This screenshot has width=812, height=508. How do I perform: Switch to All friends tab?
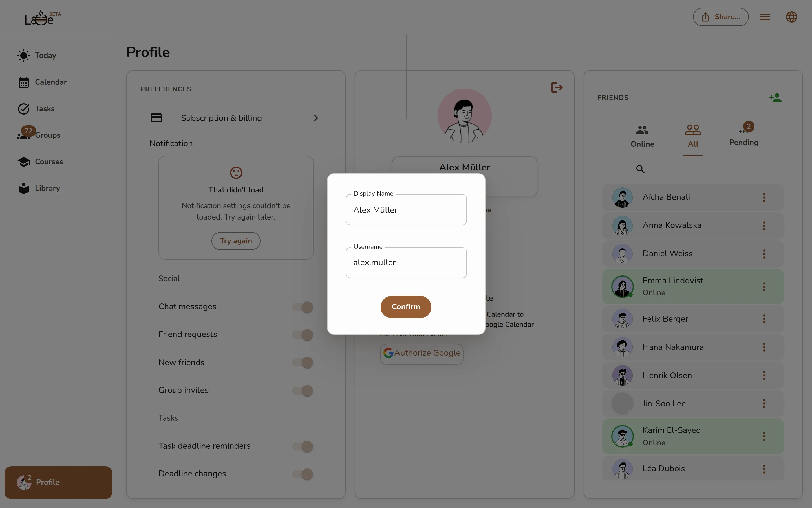coord(693,137)
